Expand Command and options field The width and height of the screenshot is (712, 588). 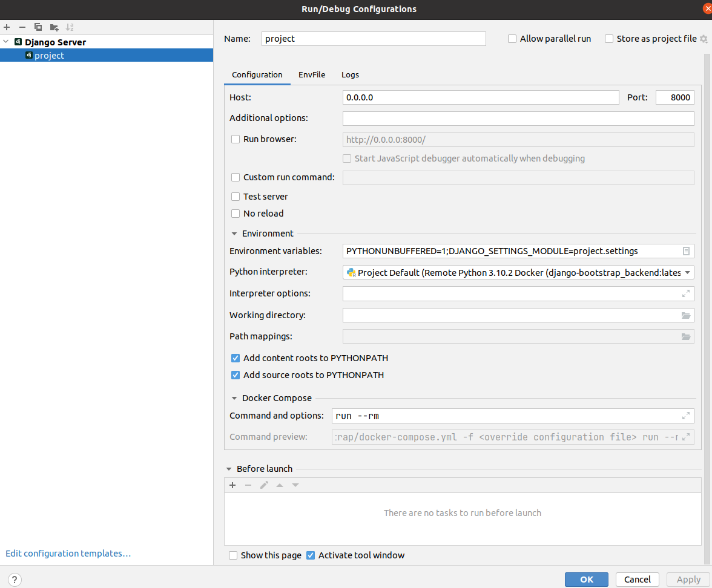pyautogui.click(x=685, y=416)
